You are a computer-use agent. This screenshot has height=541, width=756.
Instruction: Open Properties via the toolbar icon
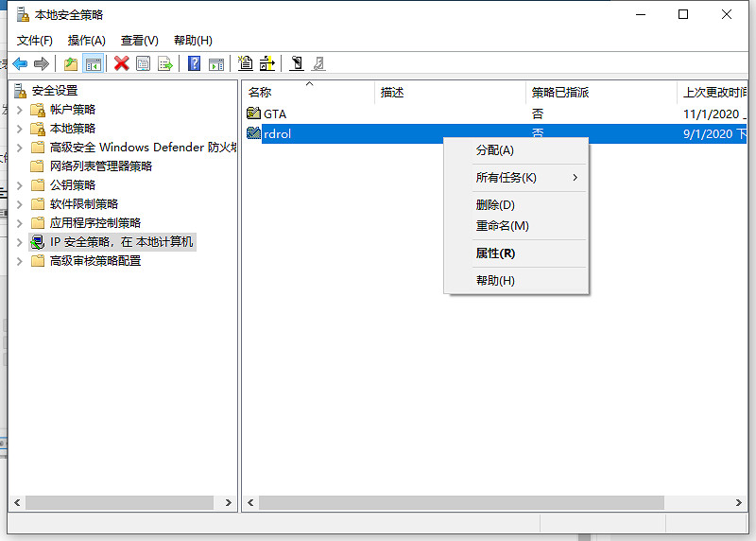point(144,63)
